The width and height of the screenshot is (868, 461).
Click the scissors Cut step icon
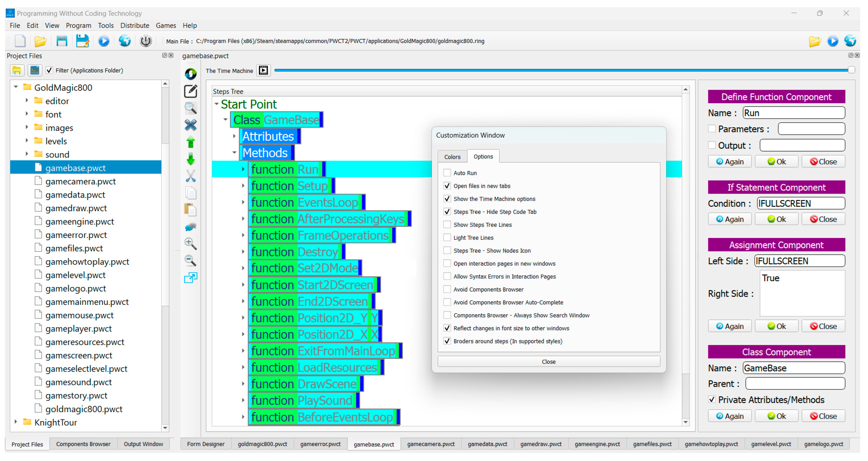click(x=191, y=176)
